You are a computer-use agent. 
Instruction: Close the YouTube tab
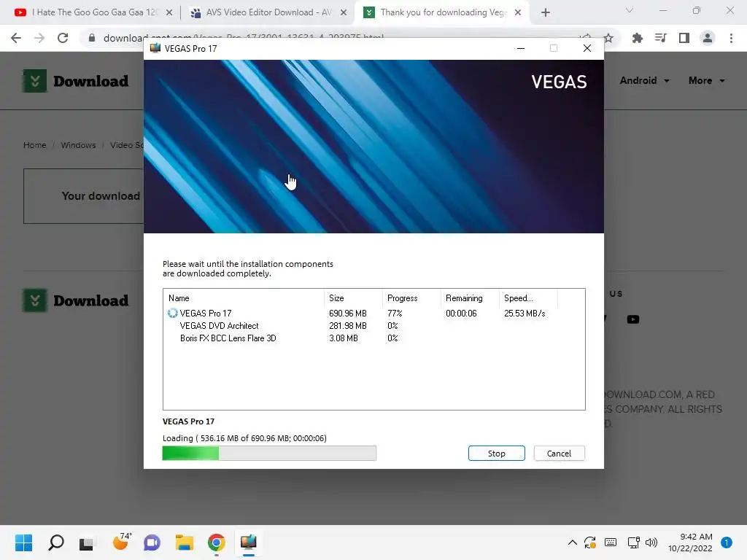(169, 12)
